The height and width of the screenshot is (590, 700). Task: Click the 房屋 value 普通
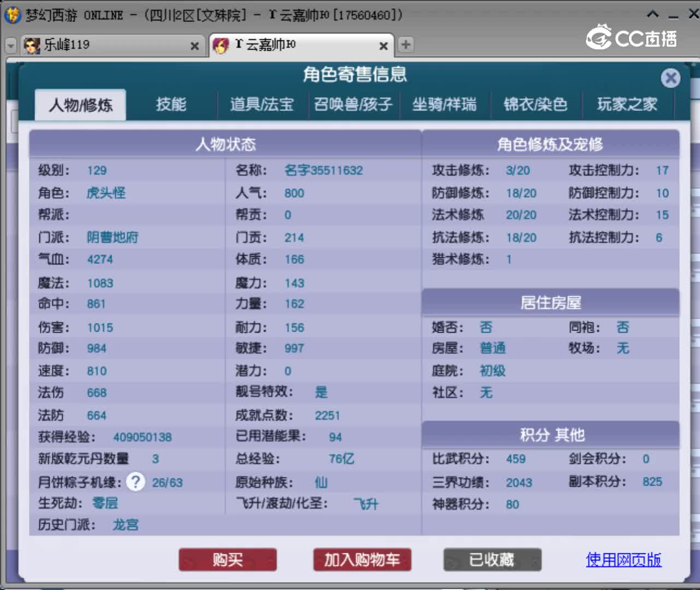pos(493,348)
